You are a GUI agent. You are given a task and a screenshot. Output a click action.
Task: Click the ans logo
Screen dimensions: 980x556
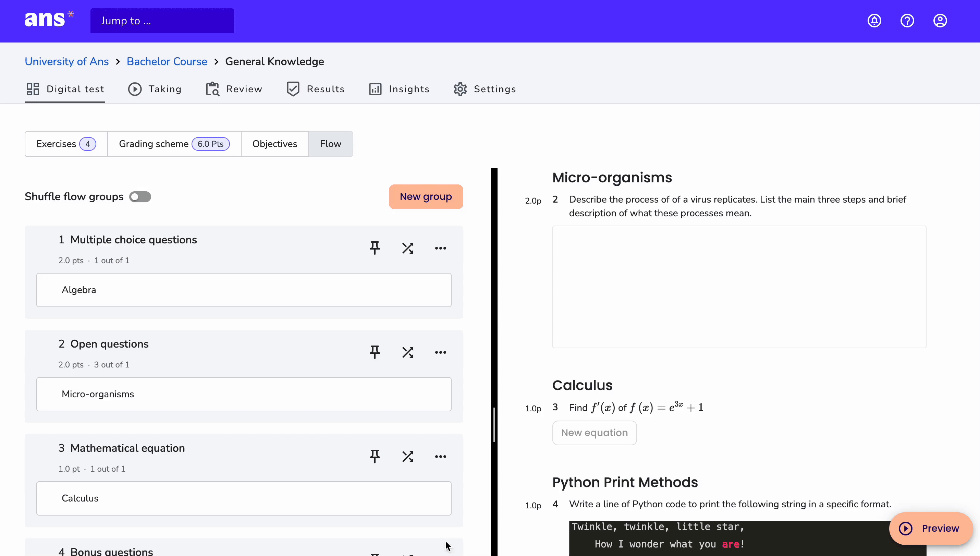49,19
